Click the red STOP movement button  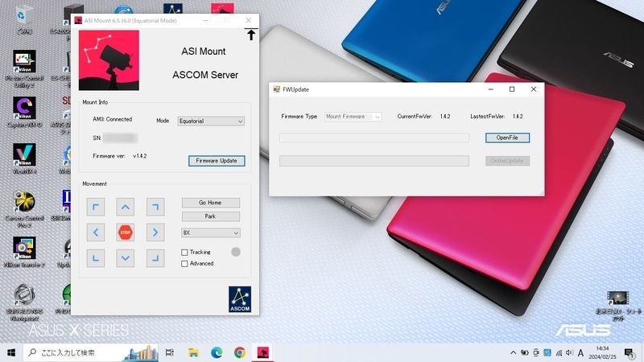[x=126, y=232]
